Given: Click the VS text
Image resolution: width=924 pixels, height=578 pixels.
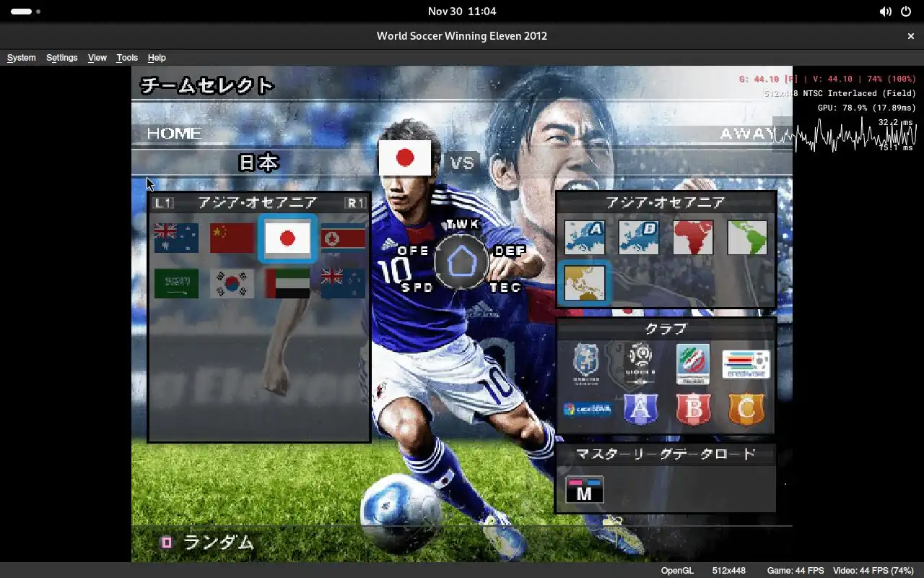Looking at the screenshot, I should pos(462,163).
